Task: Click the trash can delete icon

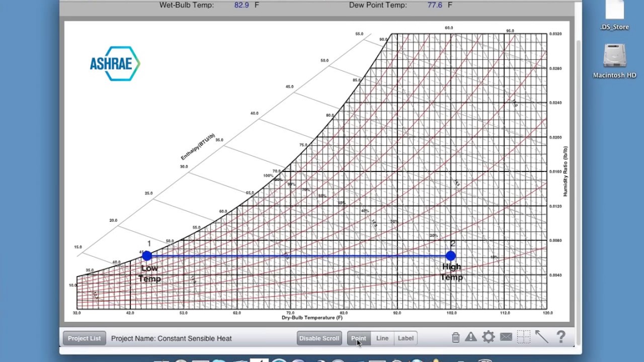Action: [456, 337]
